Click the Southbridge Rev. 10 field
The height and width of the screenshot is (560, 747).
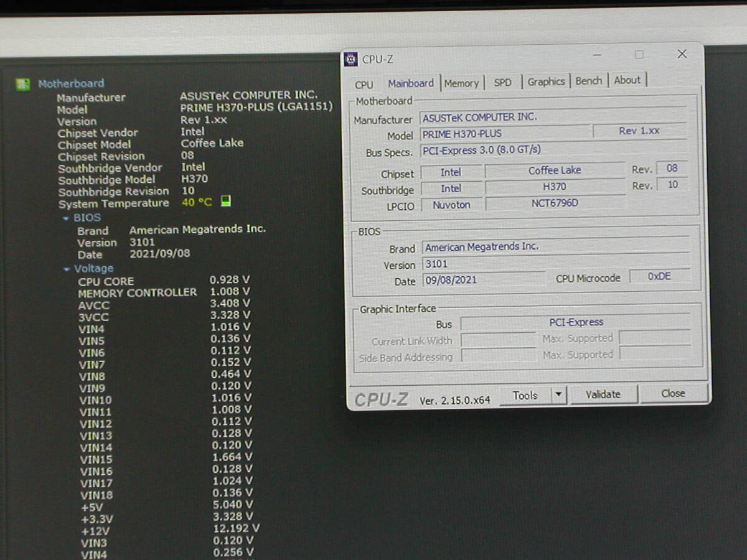pos(672,184)
